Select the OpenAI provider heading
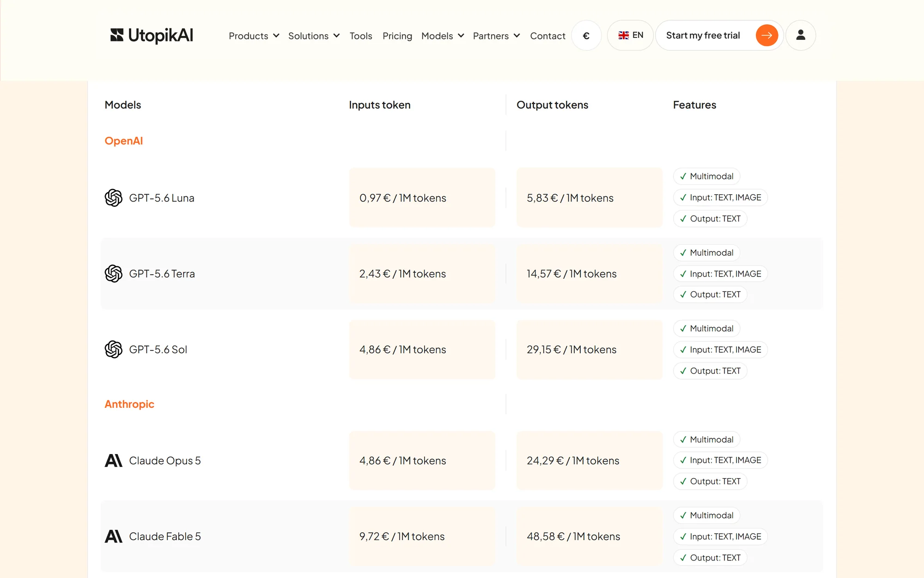924x578 pixels. [x=124, y=141]
